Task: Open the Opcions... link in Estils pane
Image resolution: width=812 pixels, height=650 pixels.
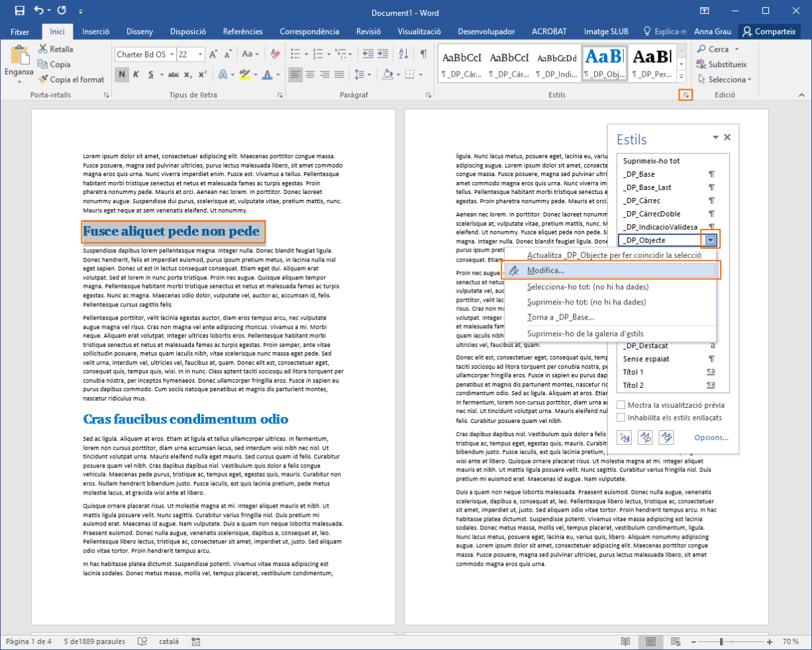Action: pyautogui.click(x=711, y=438)
